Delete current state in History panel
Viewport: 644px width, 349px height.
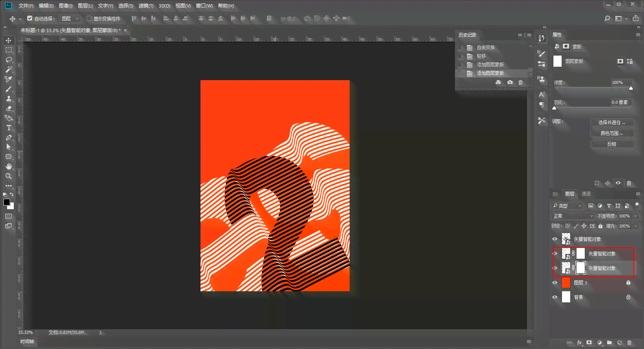click(x=521, y=82)
